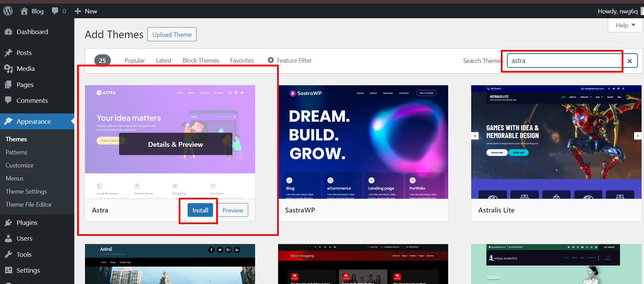This screenshot has width=644, height=284.
Task: Preview the Astra theme
Action: tap(233, 210)
